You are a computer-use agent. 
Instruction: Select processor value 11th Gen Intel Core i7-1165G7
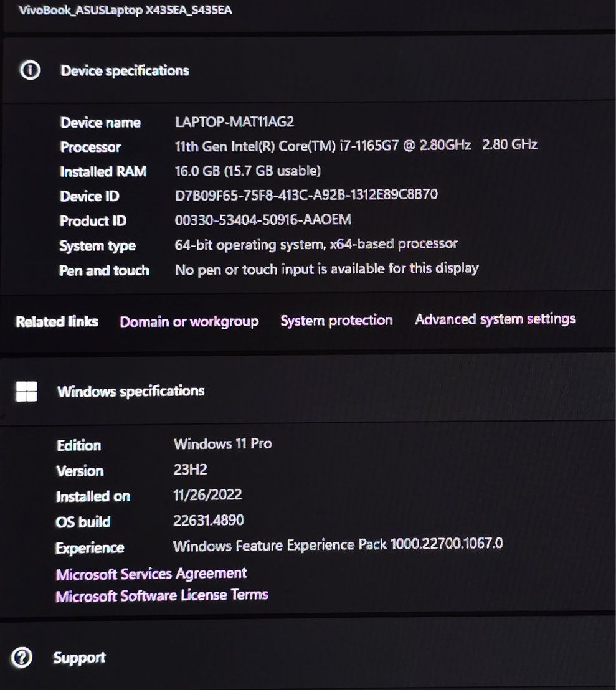356,145
